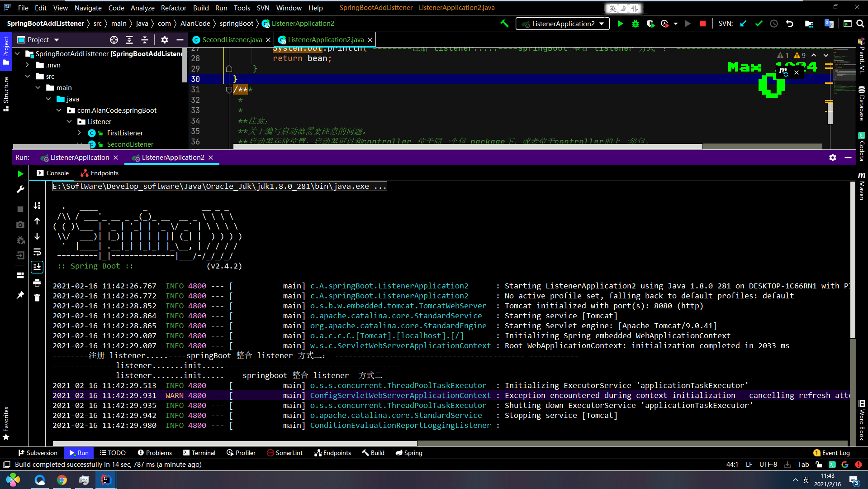Image resolution: width=868 pixels, height=489 pixels.
Task: Run ListenerApplication2 with green play button
Action: (x=620, y=24)
